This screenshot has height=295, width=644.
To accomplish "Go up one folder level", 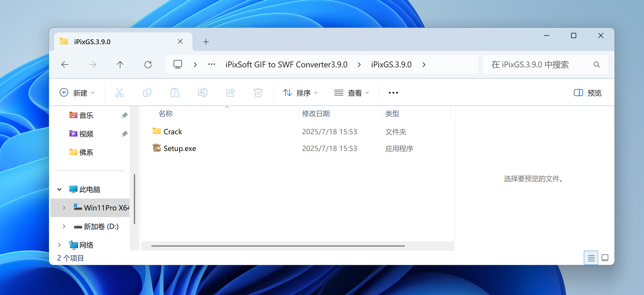I will click(x=120, y=65).
